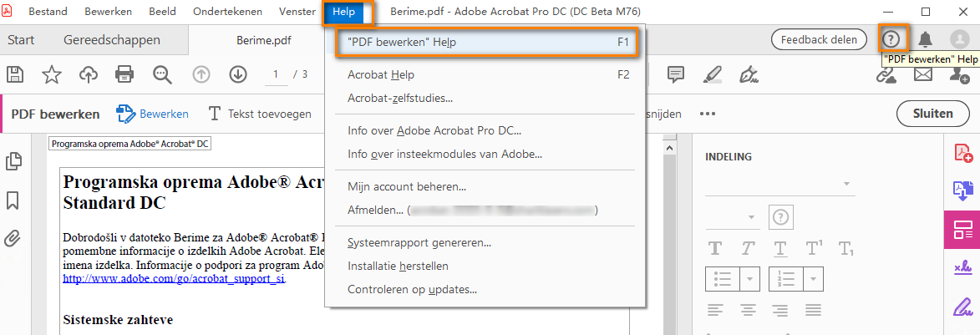Open the bookmarks side panel
Screen dimensions: 980x335
tap(13, 200)
